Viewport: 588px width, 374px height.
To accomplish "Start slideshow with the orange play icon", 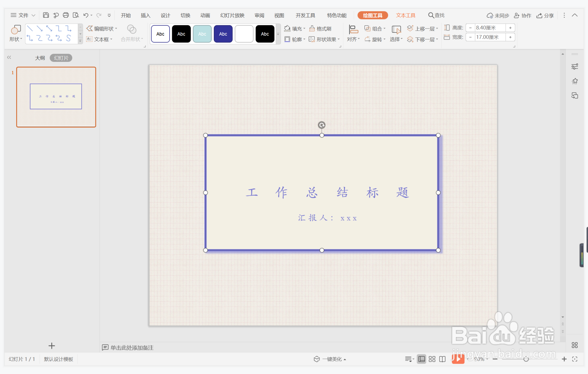I will click(x=458, y=359).
